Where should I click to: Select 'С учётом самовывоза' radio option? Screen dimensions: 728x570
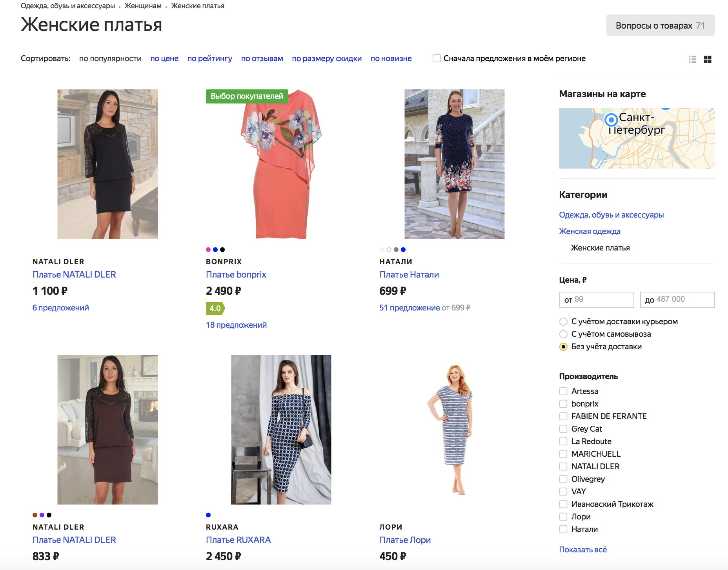(x=563, y=334)
